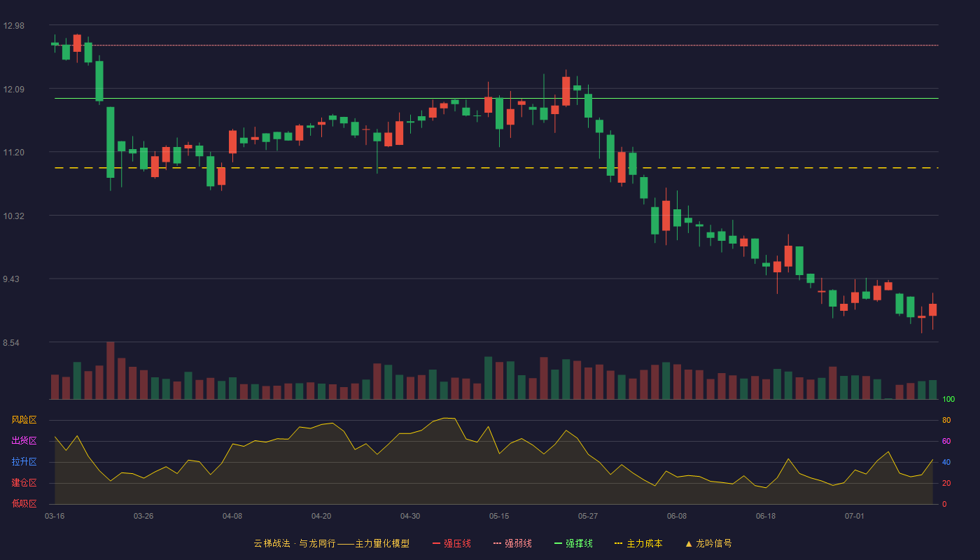Click the 05-27 date axis marker
Viewport: 980px width, 560px height.
588,516
